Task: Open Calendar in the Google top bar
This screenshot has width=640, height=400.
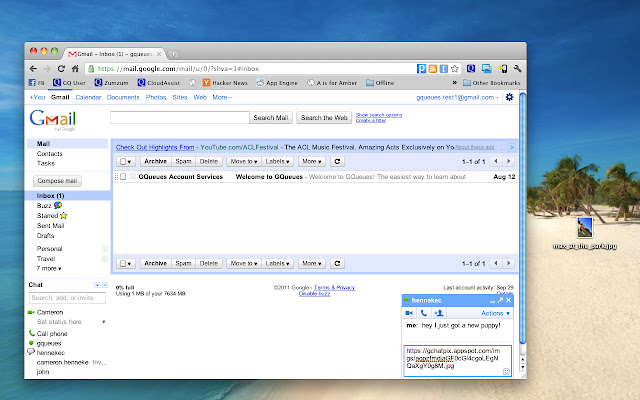Action: tap(87, 97)
